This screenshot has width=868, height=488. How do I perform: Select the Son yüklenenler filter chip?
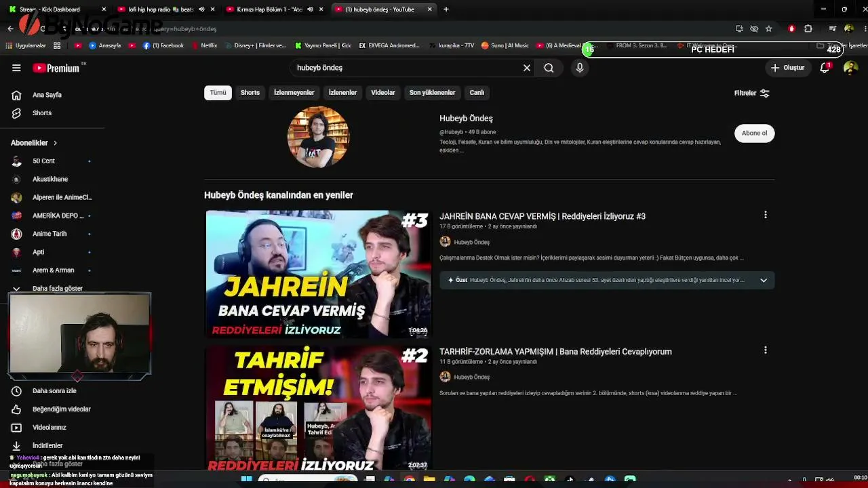432,93
